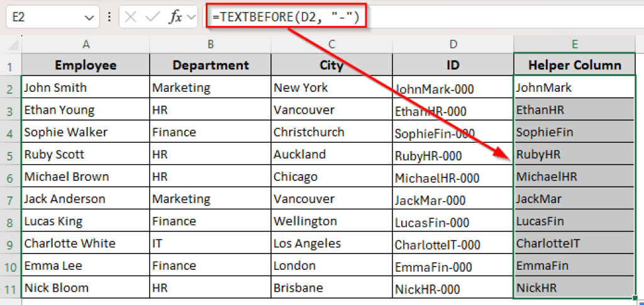Expand the dropdown chevron next to fx

(191, 18)
